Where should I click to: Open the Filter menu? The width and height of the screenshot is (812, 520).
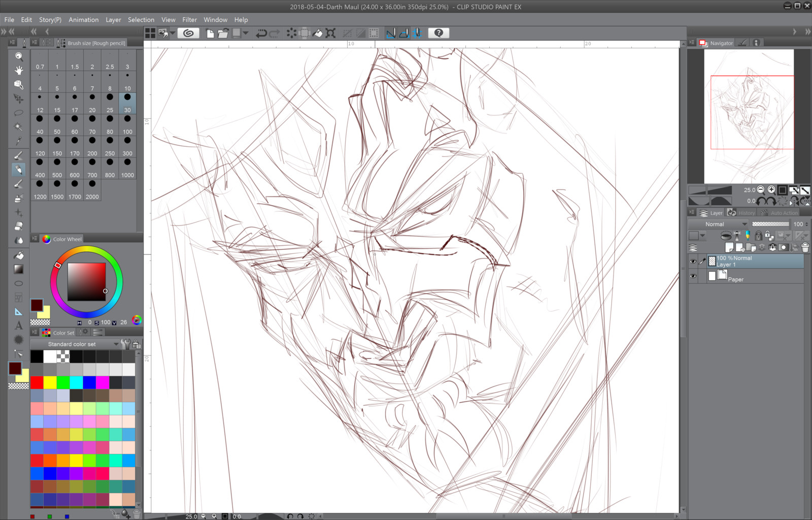tap(189, 20)
